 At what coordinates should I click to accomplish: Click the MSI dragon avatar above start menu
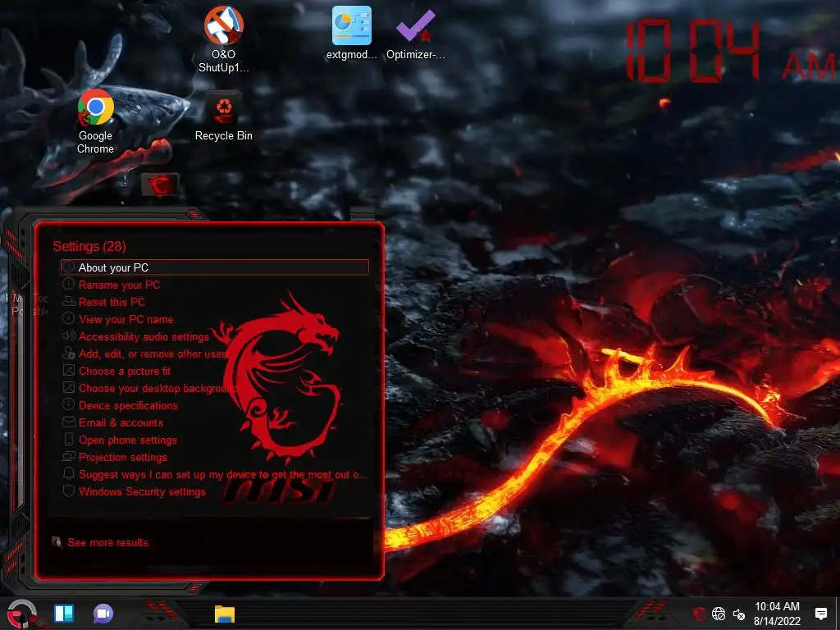pyautogui.click(x=160, y=186)
